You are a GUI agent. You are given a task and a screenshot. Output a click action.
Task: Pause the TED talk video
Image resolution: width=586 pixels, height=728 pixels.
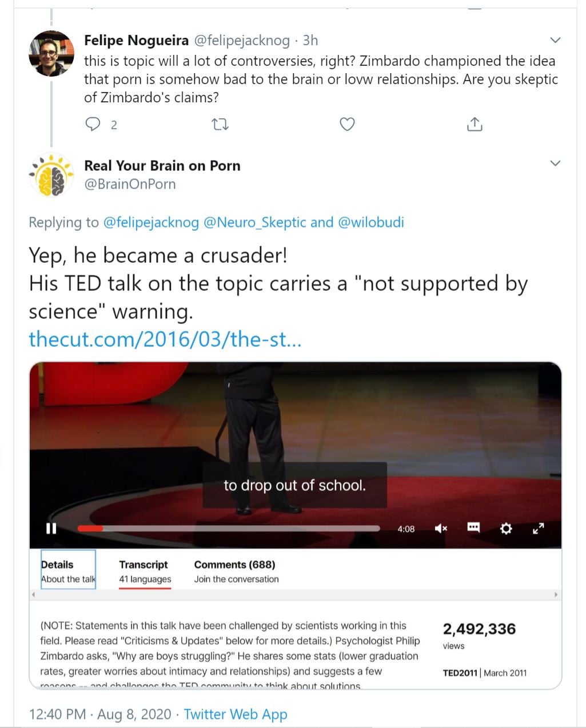coord(51,529)
